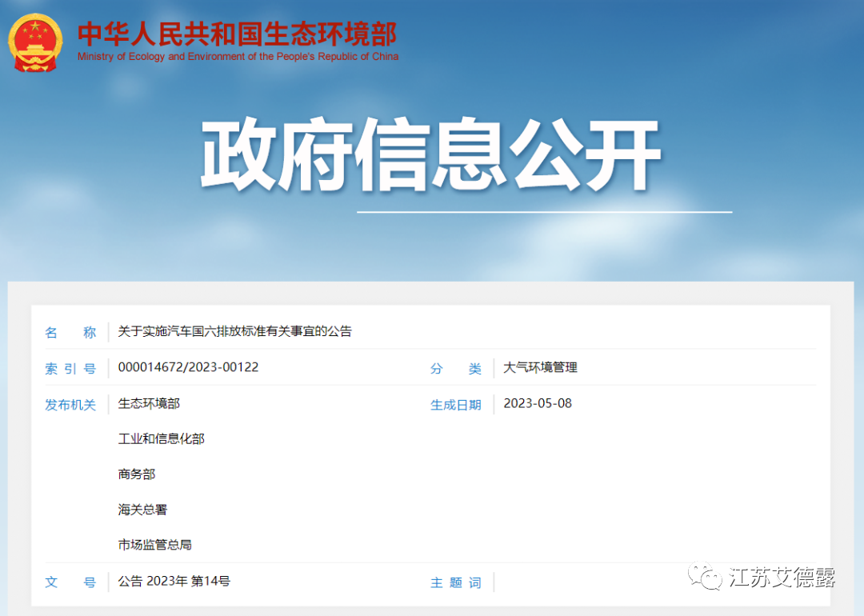The height and width of the screenshot is (616, 864).
Task: Open the announcement 关于实施汽车国六排放标准有关事宜的公告
Action: coord(236,332)
